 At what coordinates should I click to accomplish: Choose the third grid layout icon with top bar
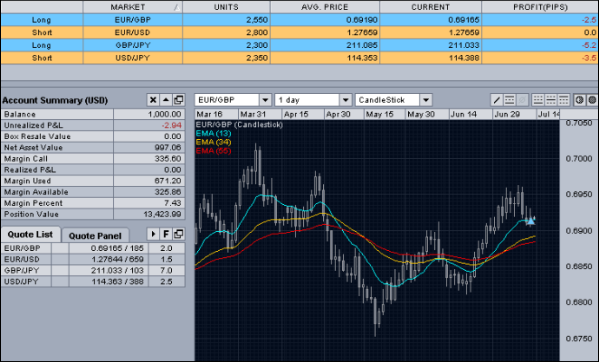pyautogui.click(x=564, y=100)
